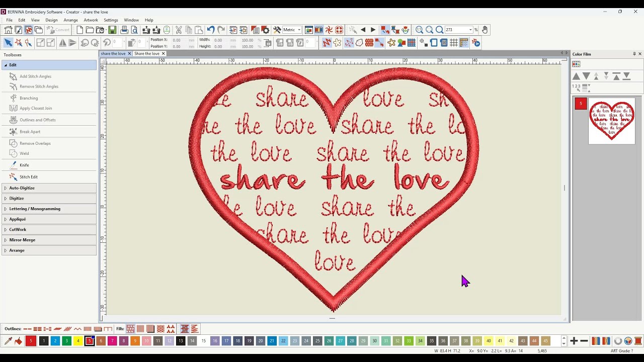Toggle Show Stitches view
The width and height of the screenshot is (644, 362).
327,43
